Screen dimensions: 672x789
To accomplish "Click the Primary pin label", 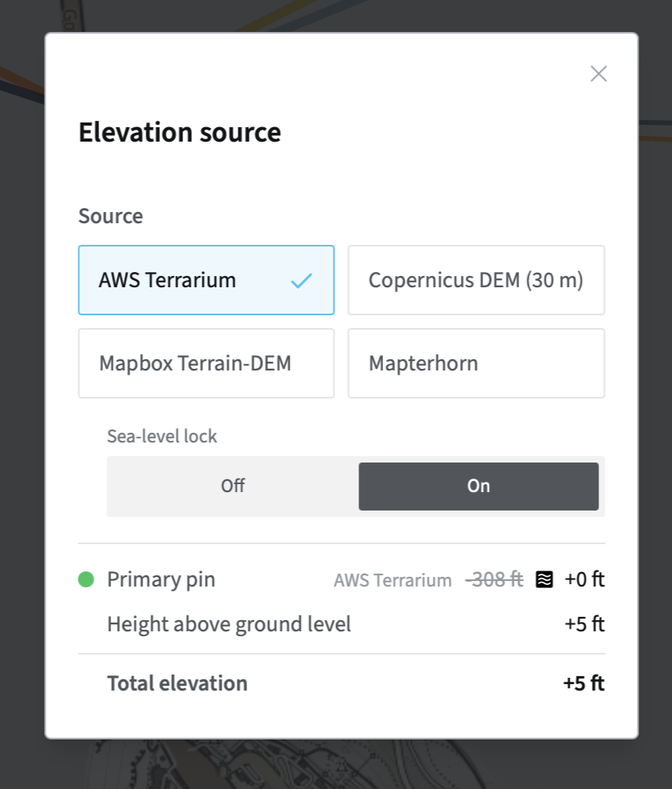I will coord(161,579).
